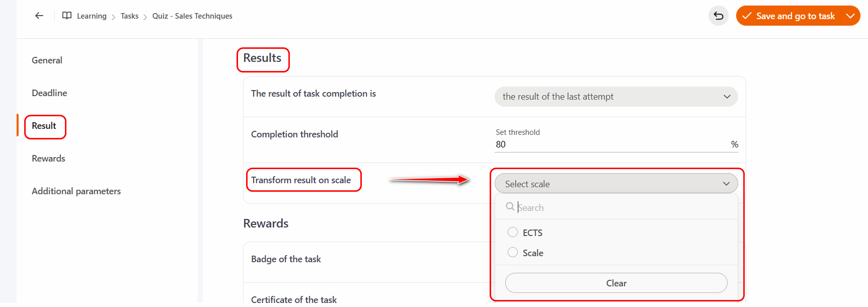Click the checkmark on Save button
The height and width of the screenshot is (307, 868).
tap(747, 16)
